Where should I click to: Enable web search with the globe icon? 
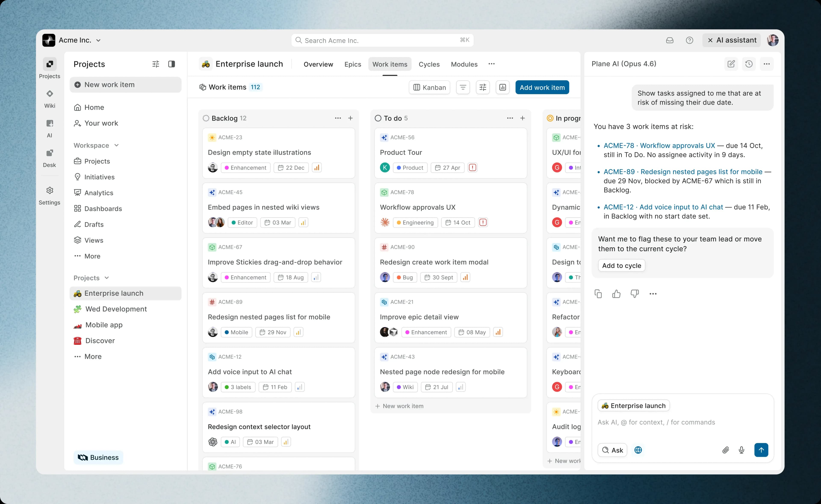tap(638, 450)
